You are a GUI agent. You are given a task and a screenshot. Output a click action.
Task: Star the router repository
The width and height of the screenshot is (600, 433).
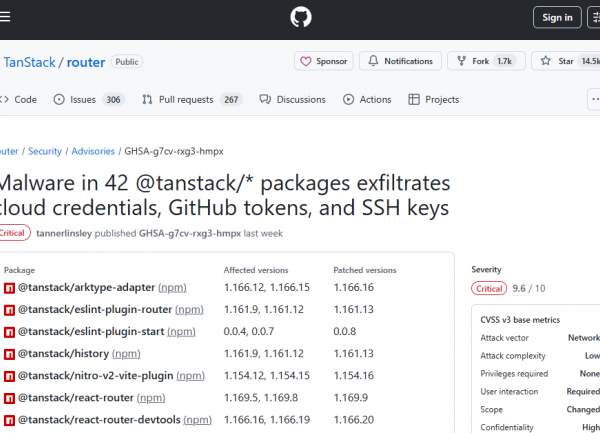point(566,61)
